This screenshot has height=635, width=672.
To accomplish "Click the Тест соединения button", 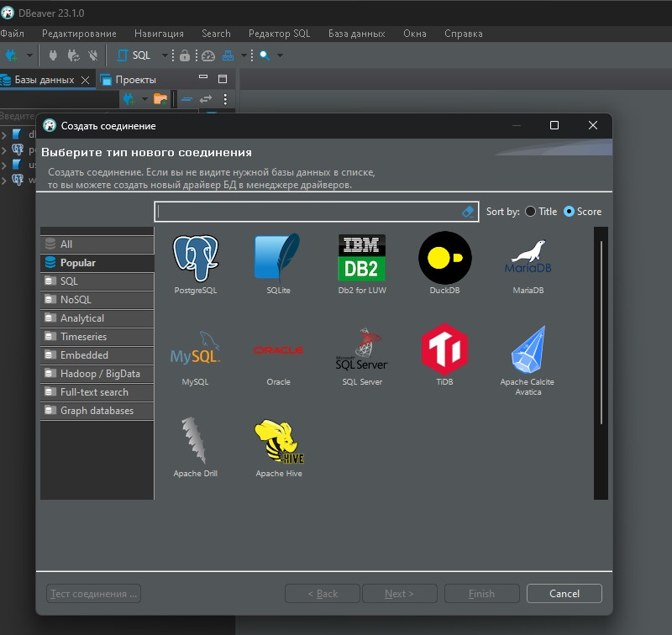I will click(x=93, y=594).
